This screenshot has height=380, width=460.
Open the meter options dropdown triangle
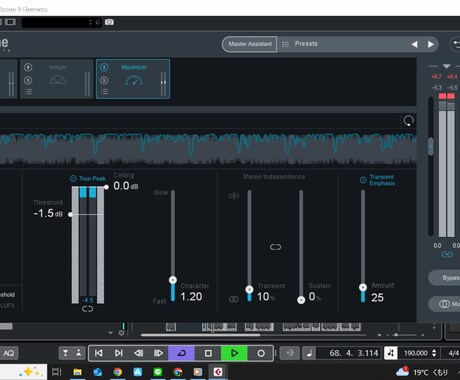[x=447, y=66]
